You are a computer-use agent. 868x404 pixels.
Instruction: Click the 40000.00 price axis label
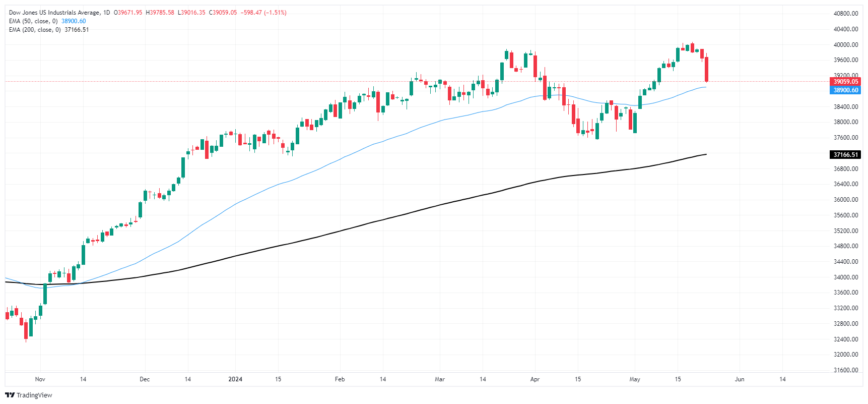click(x=846, y=45)
